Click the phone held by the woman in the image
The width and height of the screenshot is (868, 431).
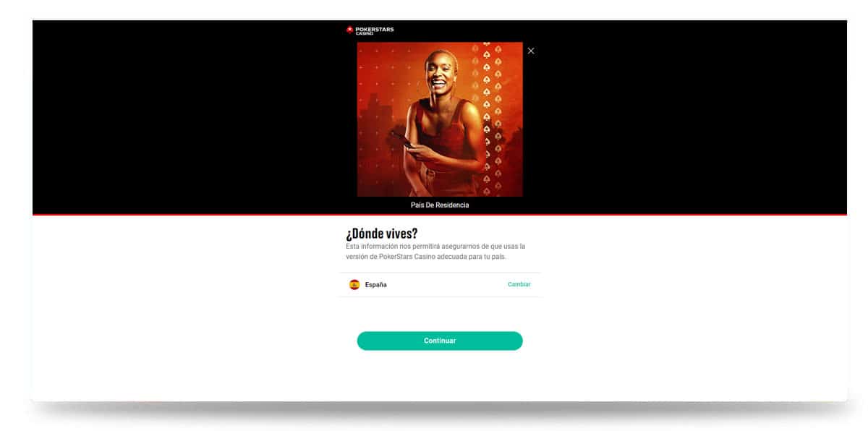point(402,140)
